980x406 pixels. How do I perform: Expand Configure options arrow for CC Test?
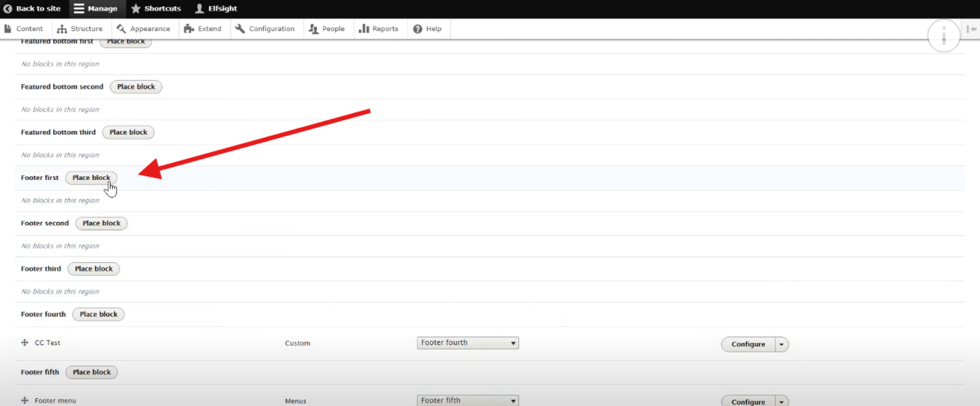coord(782,344)
